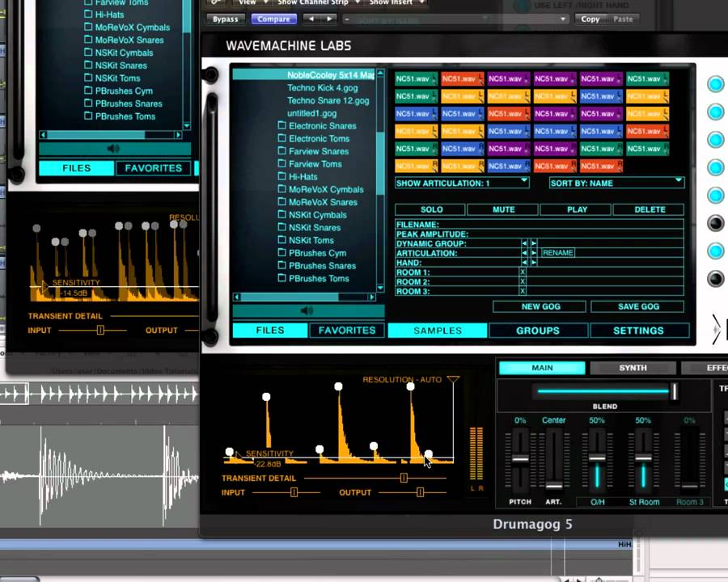Click the Rename field next to Articulation
The width and height of the screenshot is (728, 582).
(x=557, y=253)
